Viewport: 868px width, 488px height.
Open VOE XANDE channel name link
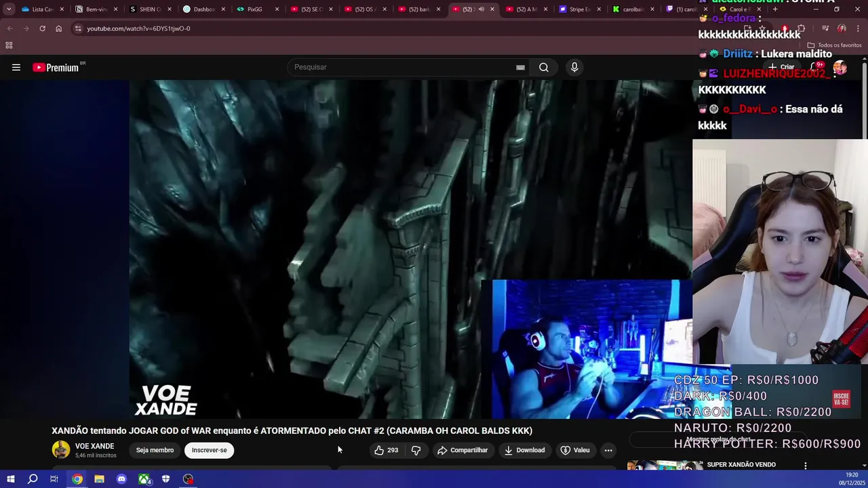coord(94,446)
